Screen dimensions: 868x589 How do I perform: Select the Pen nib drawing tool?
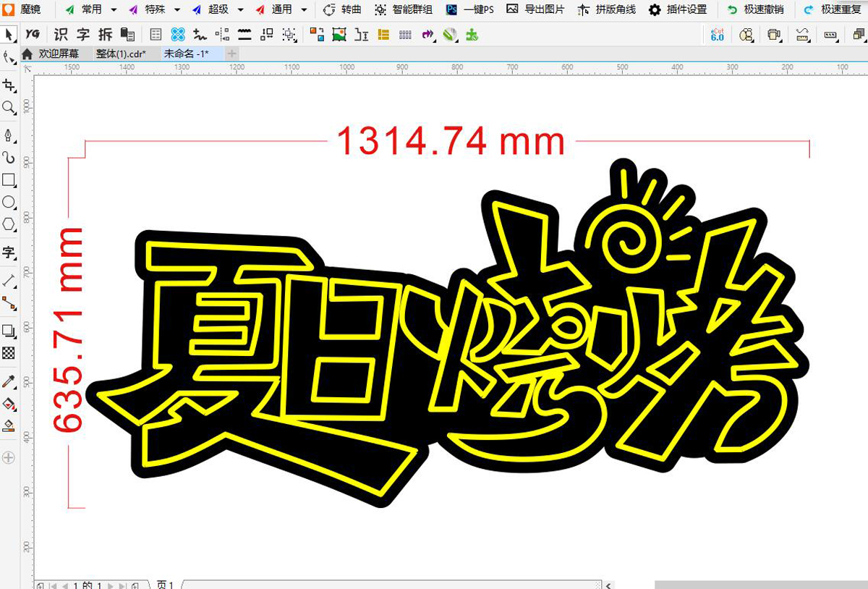(9, 136)
